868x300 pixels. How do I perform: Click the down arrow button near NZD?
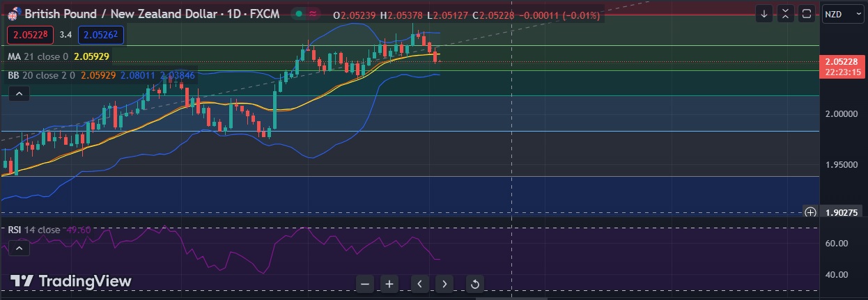[765, 14]
